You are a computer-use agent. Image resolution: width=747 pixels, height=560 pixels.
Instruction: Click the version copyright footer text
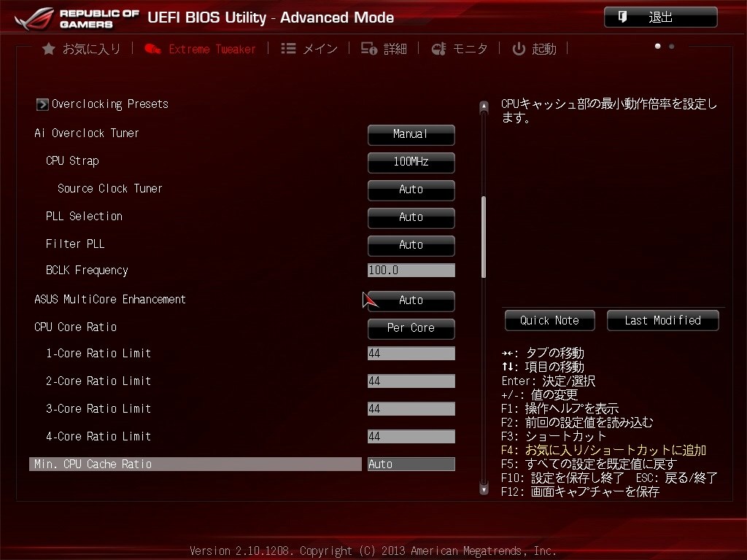click(x=373, y=551)
